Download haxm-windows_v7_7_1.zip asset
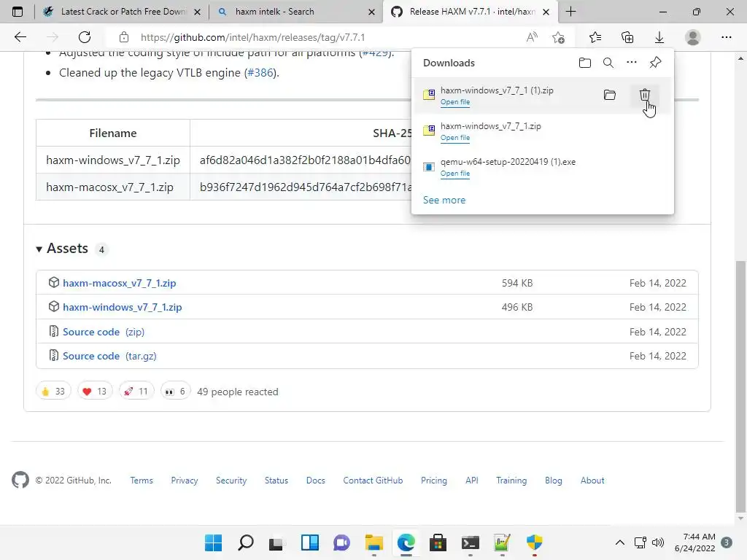Image resolution: width=747 pixels, height=560 pixels. pyautogui.click(x=123, y=307)
